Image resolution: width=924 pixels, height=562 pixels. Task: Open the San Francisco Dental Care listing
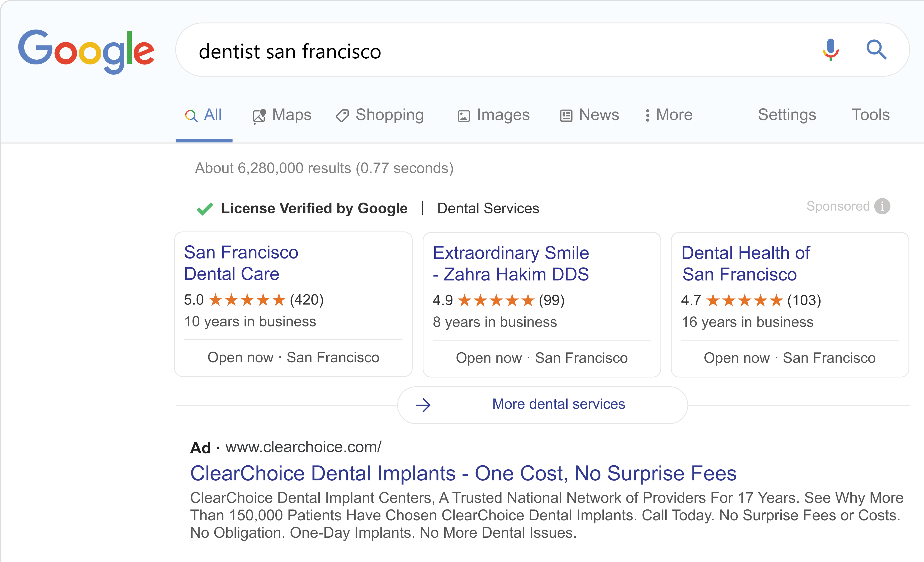(x=241, y=263)
